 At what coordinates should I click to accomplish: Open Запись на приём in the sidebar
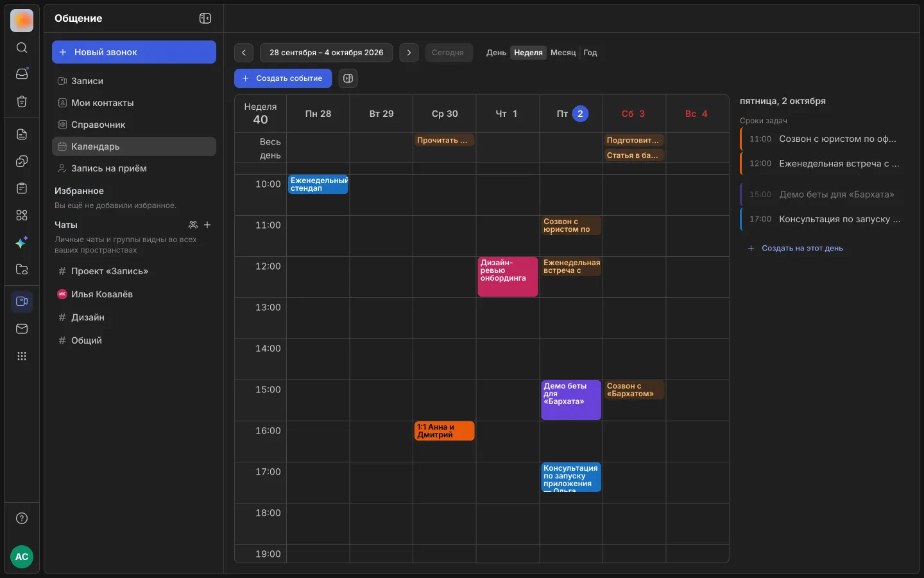pos(134,168)
